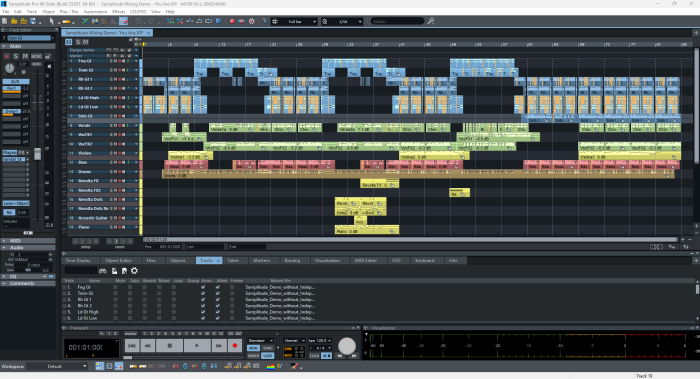Viewport: 700px width, 379px height.
Task: Expand the EQ section in Track Editor
Action: [x=4, y=276]
